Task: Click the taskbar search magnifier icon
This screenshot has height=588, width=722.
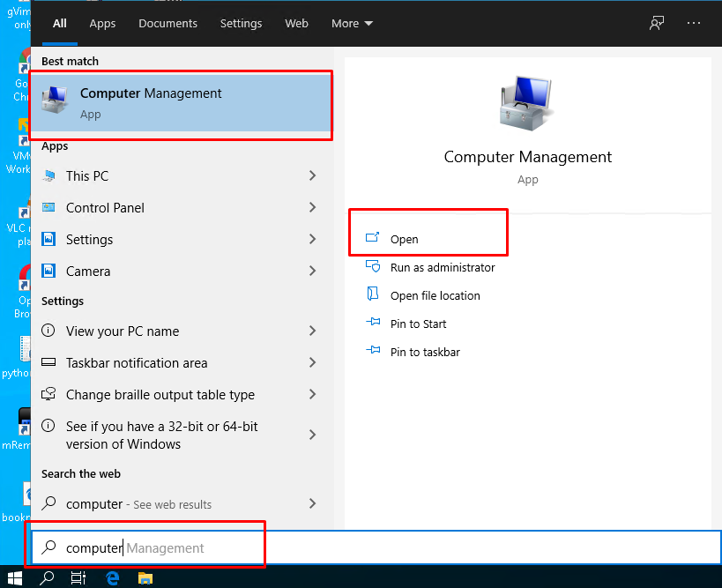Action: (47, 578)
